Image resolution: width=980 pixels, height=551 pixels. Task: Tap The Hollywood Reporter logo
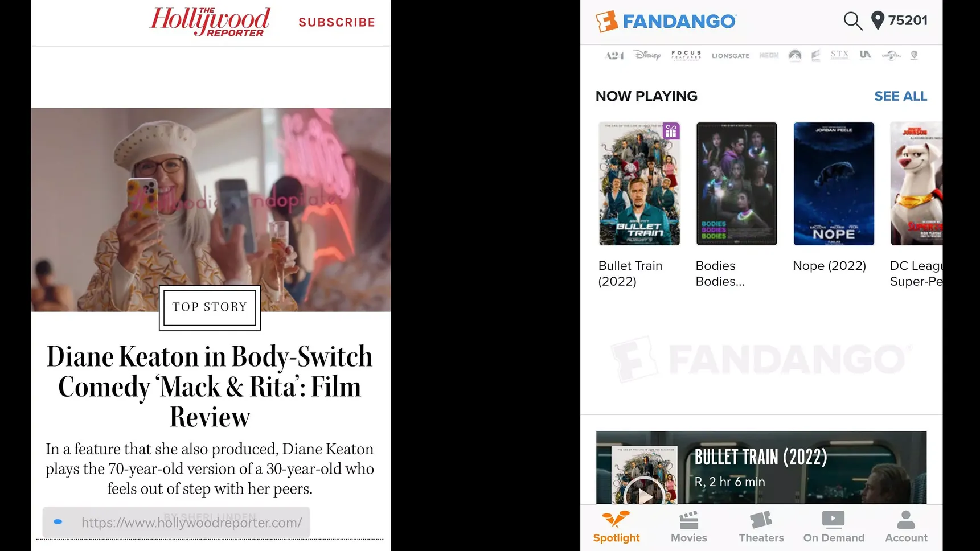[210, 22]
